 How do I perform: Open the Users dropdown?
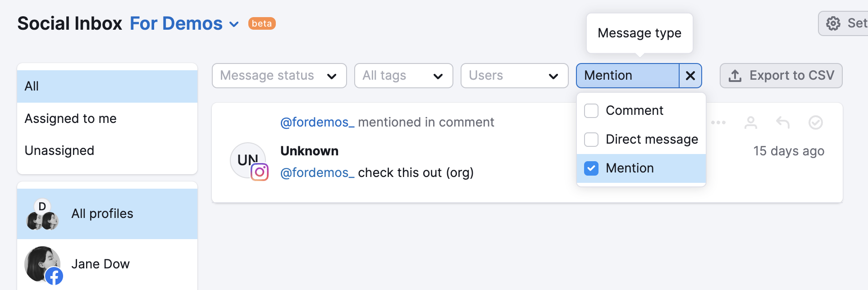click(x=514, y=75)
